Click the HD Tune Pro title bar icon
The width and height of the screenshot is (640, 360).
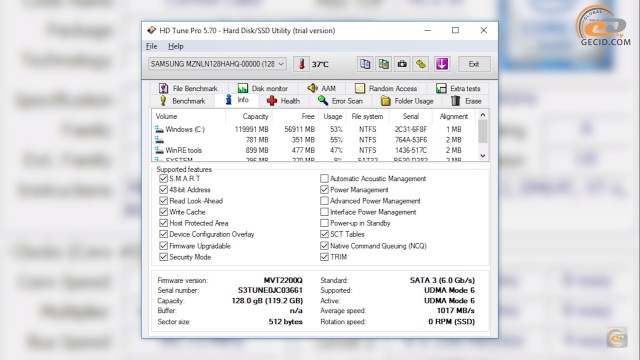point(151,30)
